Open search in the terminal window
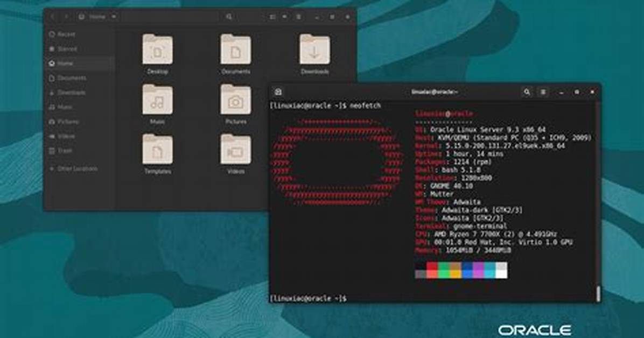 527,92
